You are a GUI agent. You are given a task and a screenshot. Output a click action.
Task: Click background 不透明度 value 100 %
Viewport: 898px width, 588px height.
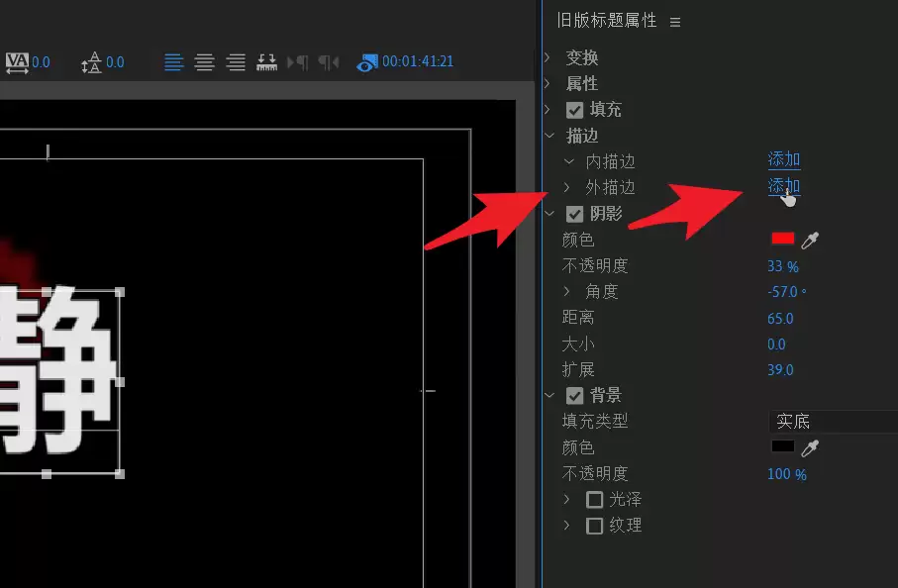pyautogui.click(x=787, y=474)
